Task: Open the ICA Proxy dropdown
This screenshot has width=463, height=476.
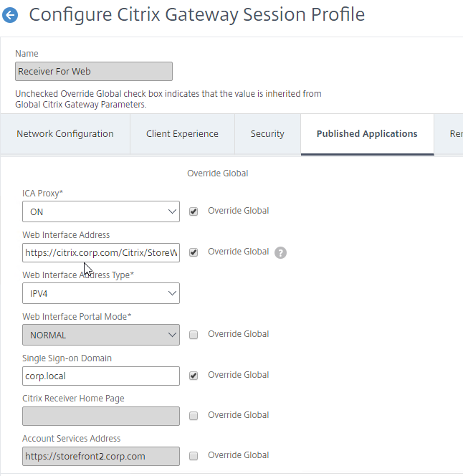Action: [101, 211]
